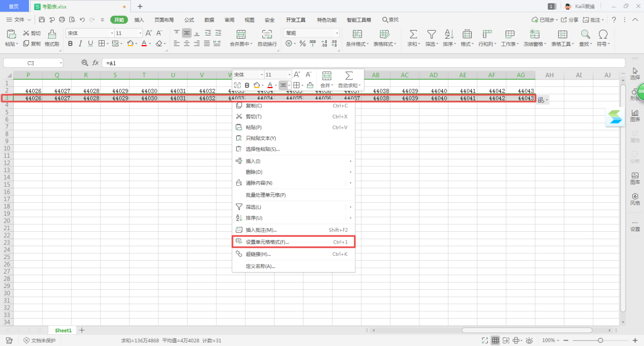Click the Share (分享) button
644x346 pixels.
click(x=570, y=20)
